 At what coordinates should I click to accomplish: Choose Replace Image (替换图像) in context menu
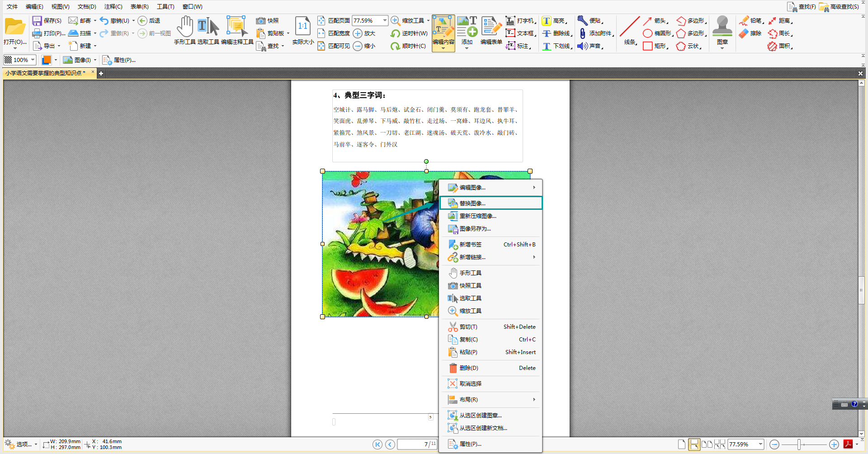coord(491,203)
